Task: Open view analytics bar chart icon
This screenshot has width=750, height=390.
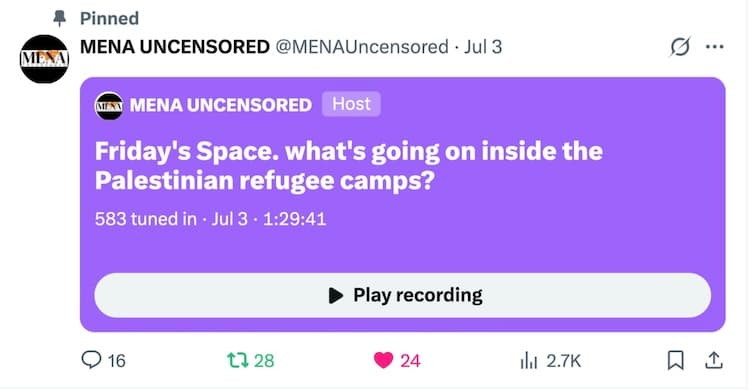Action: 529,360
